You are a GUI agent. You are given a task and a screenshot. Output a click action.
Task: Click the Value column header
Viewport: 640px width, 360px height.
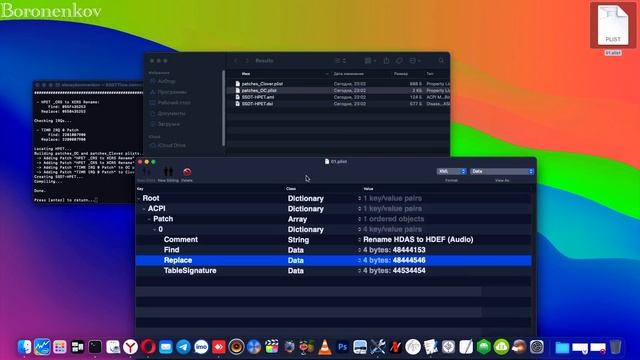[368, 189]
